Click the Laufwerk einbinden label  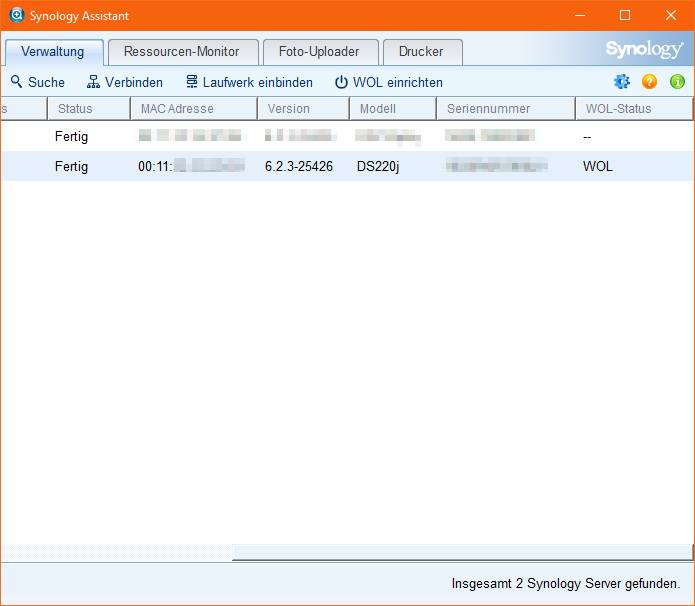click(x=258, y=82)
